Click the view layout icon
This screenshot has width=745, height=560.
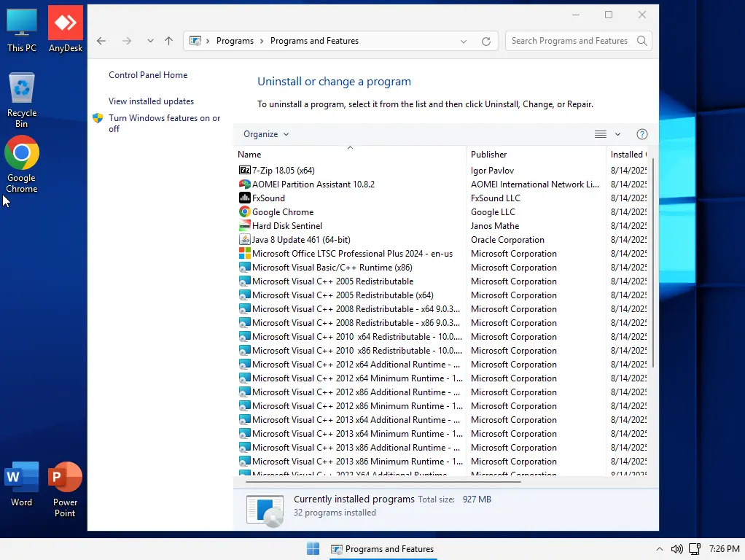(x=601, y=135)
